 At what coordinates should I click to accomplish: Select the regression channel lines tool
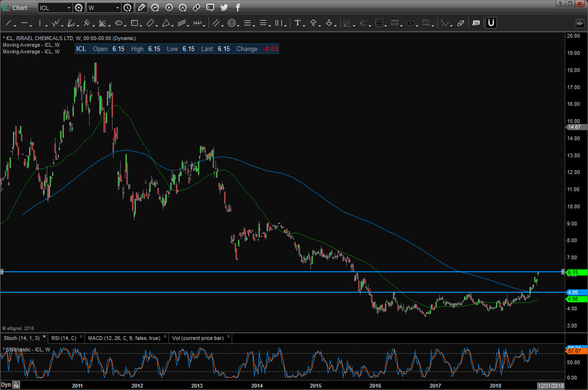tap(182, 23)
